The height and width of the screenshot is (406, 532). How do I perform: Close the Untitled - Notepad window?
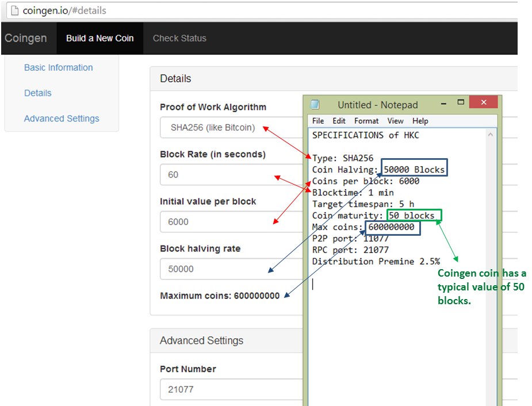[484, 102]
